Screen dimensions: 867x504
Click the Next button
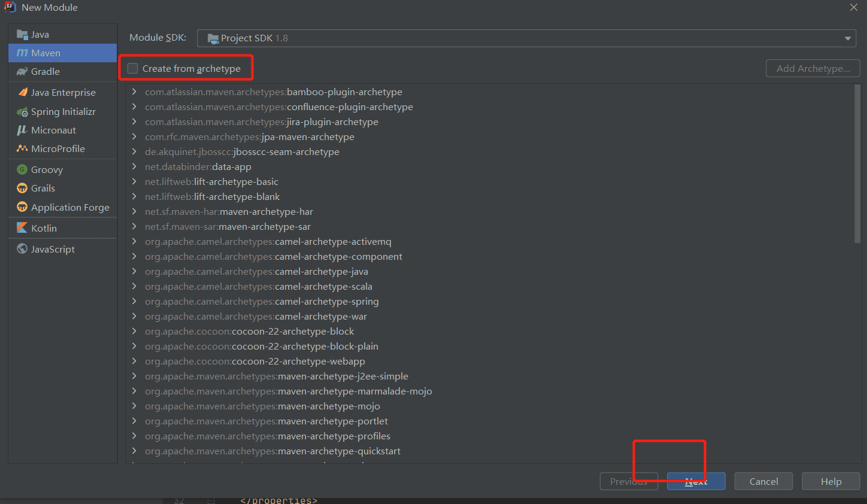tap(696, 481)
